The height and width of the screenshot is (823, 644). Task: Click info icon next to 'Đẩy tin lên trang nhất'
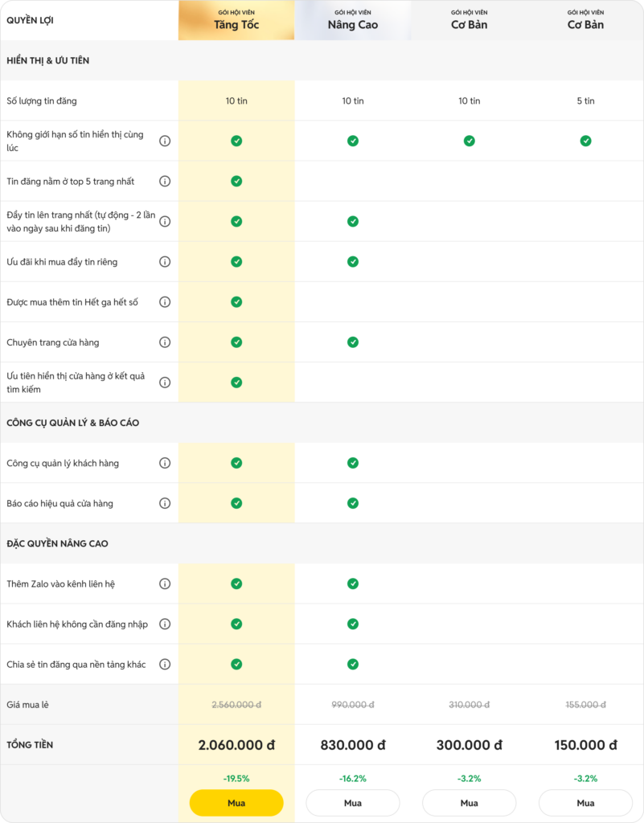[165, 221]
